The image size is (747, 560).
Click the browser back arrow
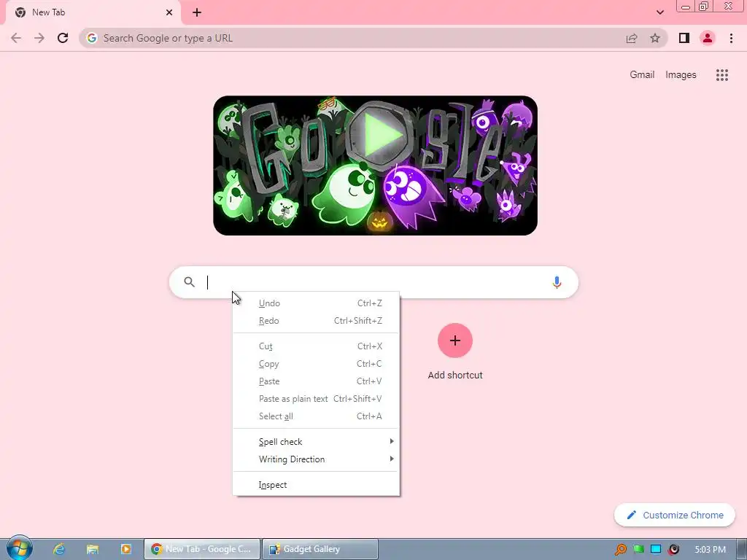click(16, 38)
